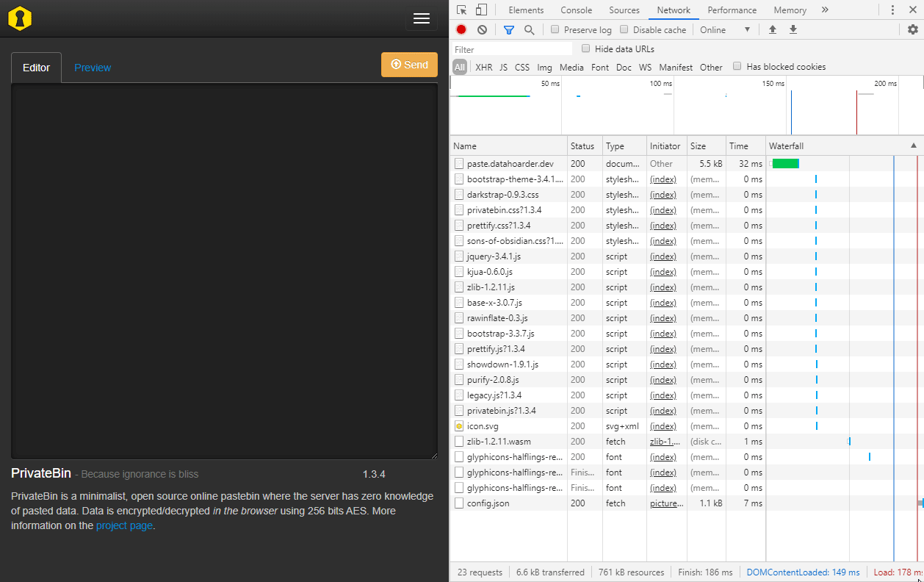
Task: Sort by the Time column header
Action: [746, 145]
